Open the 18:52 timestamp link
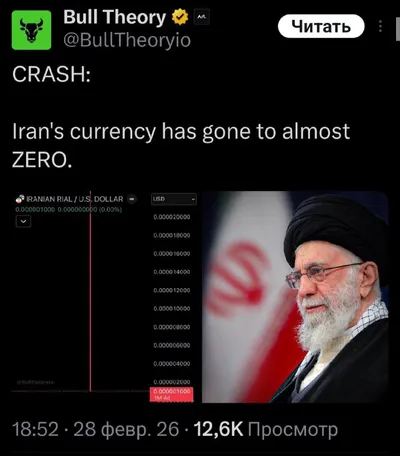400x456 pixels. (x=35, y=429)
